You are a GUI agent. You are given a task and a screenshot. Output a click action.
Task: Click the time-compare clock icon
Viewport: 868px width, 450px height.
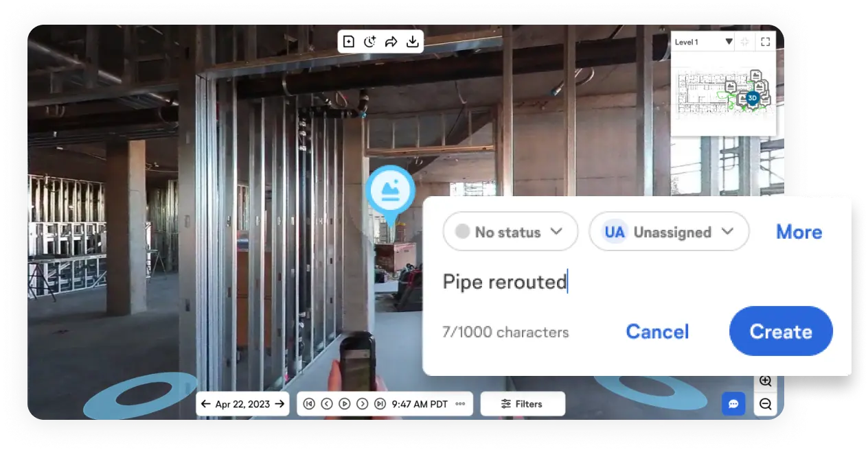[x=369, y=42]
